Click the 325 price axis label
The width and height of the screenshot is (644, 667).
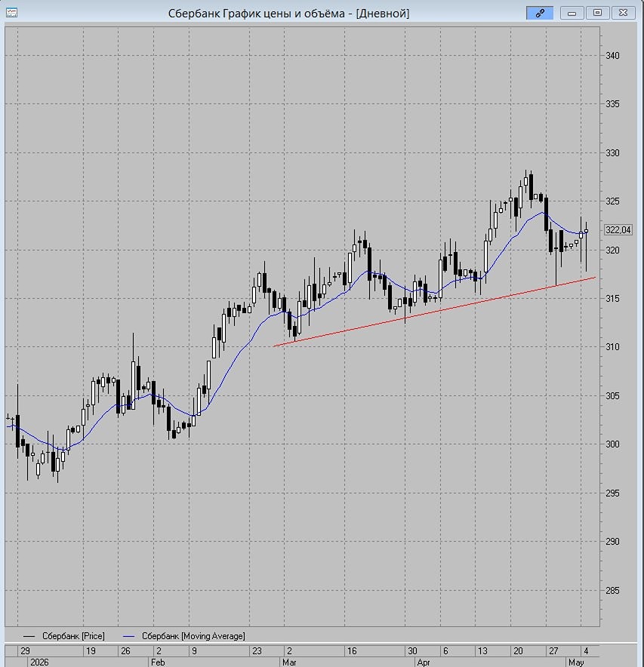click(612, 201)
